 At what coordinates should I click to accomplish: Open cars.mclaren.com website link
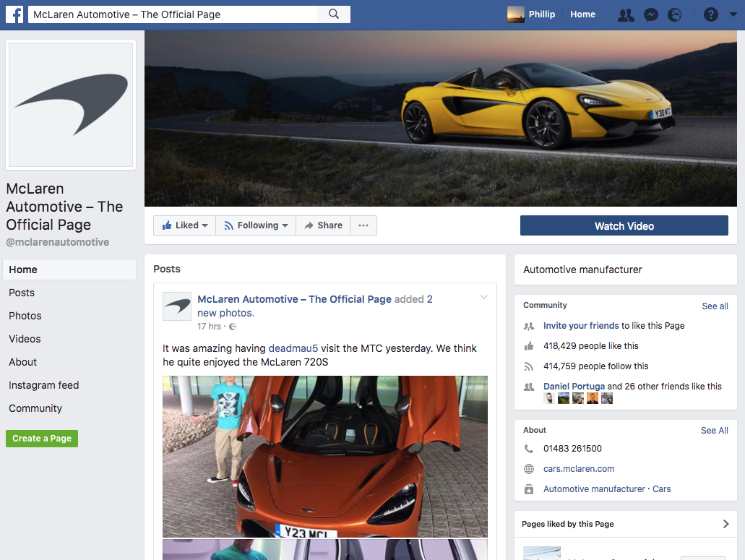click(x=579, y=469)
